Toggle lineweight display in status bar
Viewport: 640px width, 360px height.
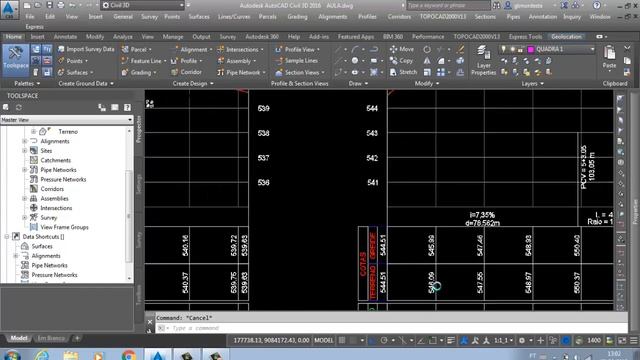tap(451, 340)
